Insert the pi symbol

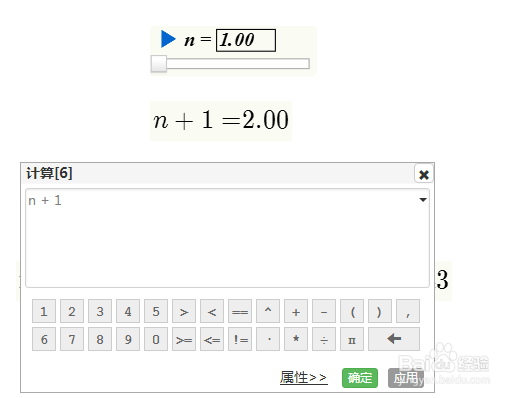tap(352, 339)
